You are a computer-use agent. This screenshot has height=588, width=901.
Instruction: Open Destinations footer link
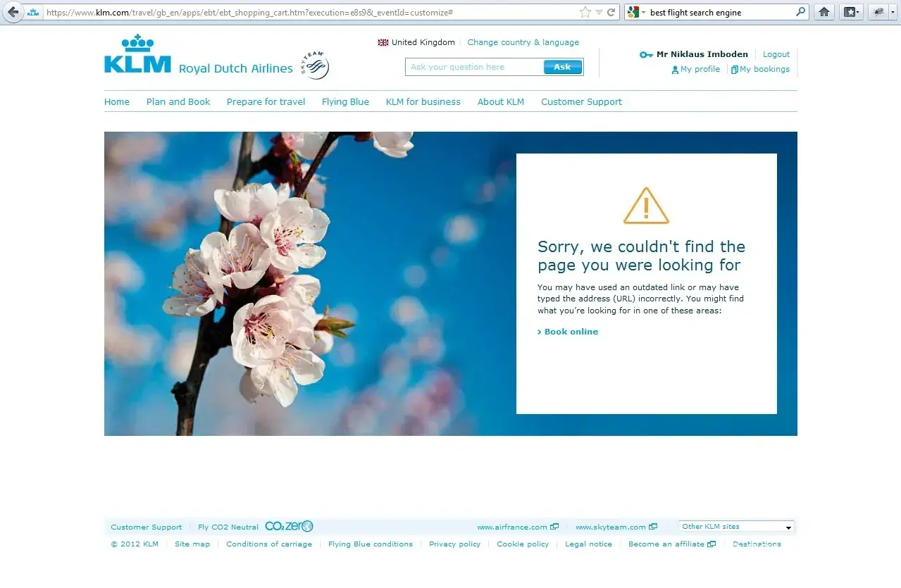pyautogui.click(x=757, y=544)
